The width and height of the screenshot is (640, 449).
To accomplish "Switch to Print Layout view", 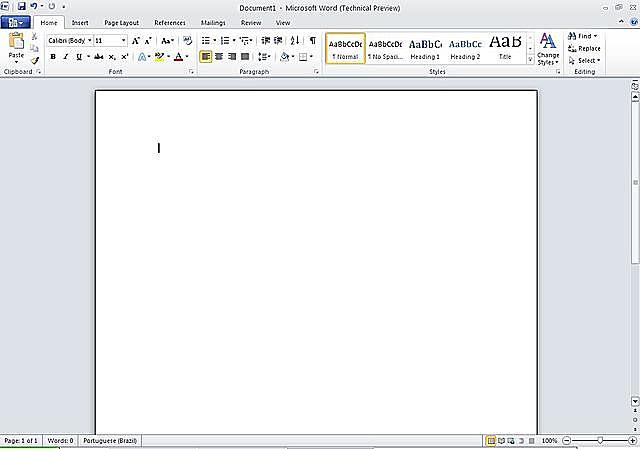I will coord(491,440).
